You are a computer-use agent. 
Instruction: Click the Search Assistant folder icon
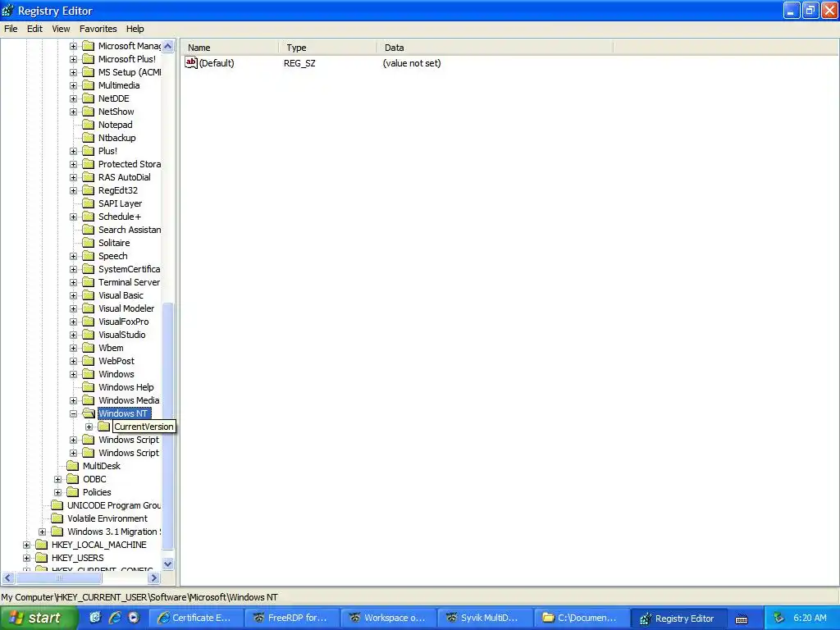pos(88,230)
